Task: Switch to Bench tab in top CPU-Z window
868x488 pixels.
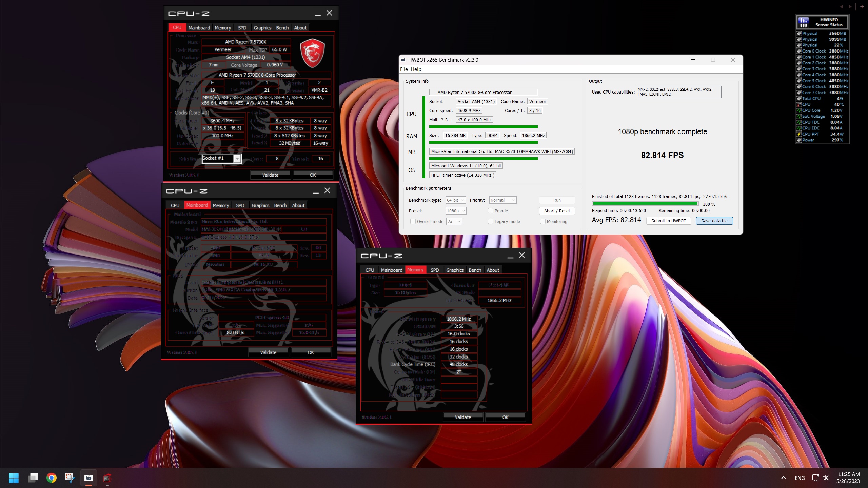Action: point(282,28)
